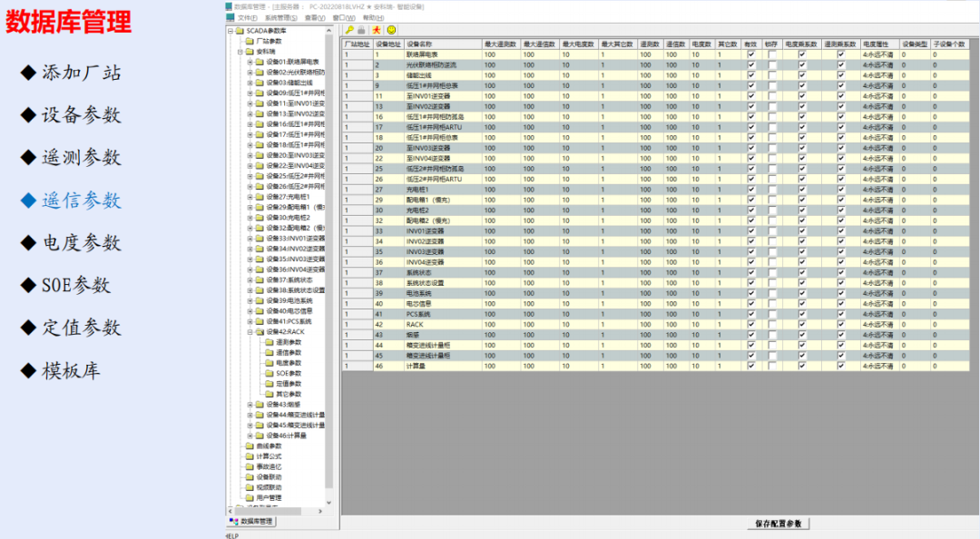This screenshot has height=539, width=980.
Task: Collapse the SCADA参数库 root tree node
Action: 230,31
